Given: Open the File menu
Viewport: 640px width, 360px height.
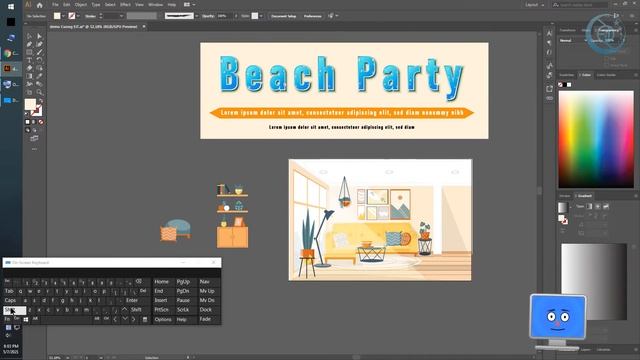Looking at the screenshot, I should [55, 4].
